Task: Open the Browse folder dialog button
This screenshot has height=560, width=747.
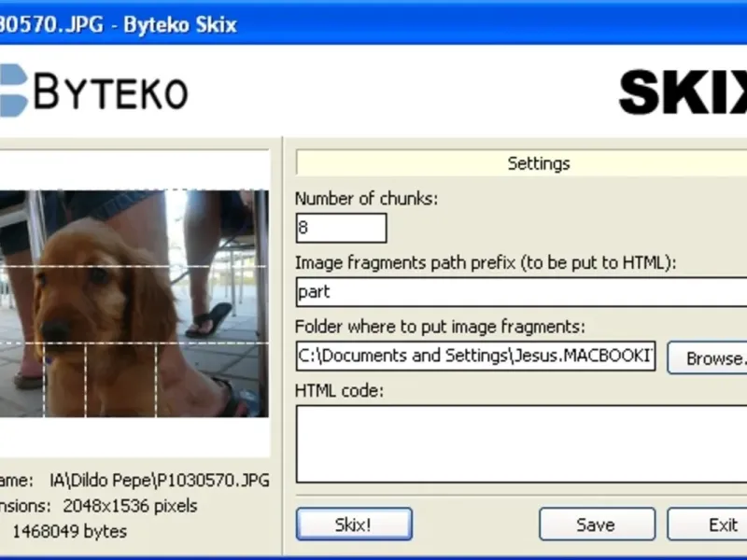Action: [x=707, y=358]
